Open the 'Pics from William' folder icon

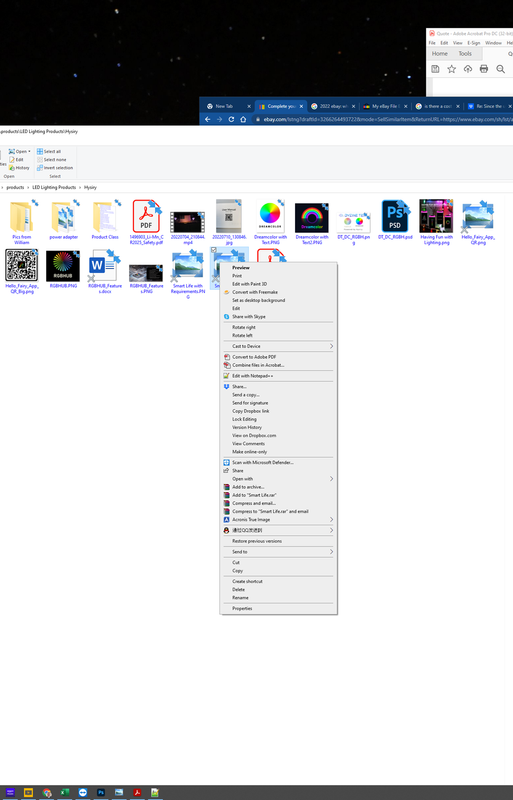[21, 217]
